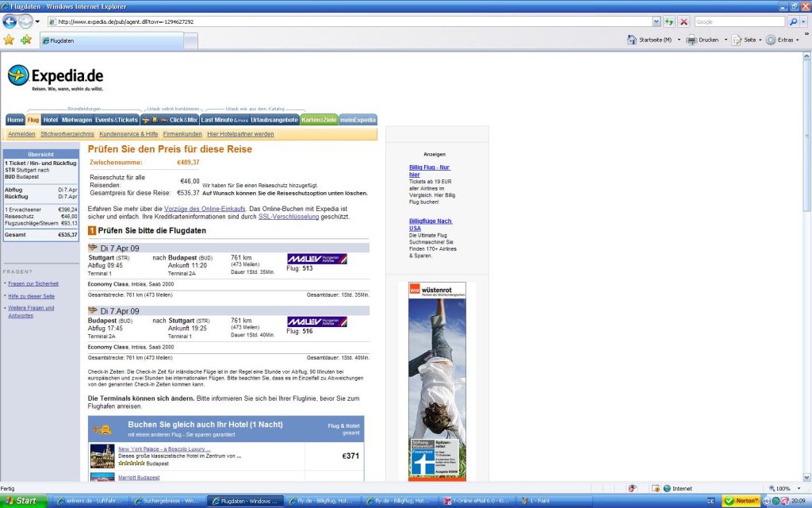Open Kundenservice & Hilfe link
812x508 pixels.
128,133
